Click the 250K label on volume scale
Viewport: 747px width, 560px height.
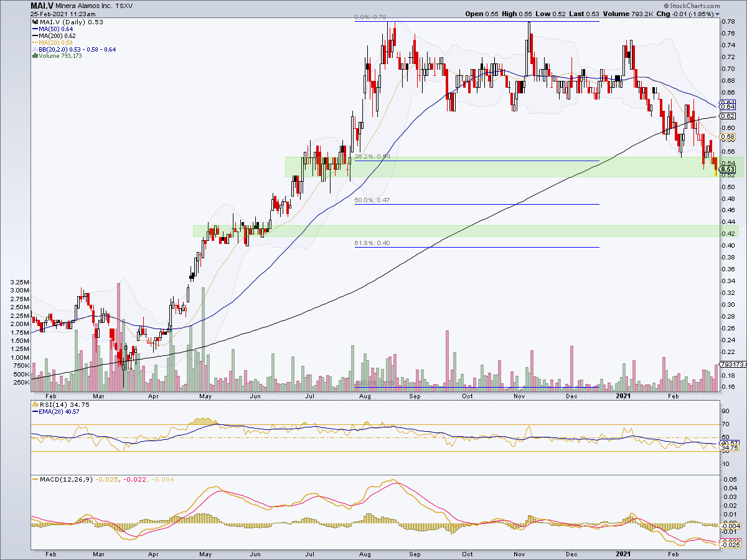click(x=22, y=383)
